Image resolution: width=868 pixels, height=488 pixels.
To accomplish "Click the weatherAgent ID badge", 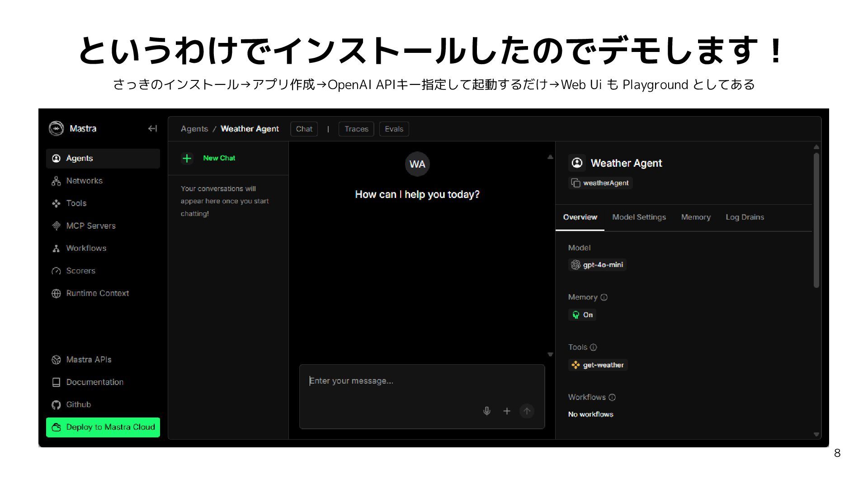I will point(600,183).
